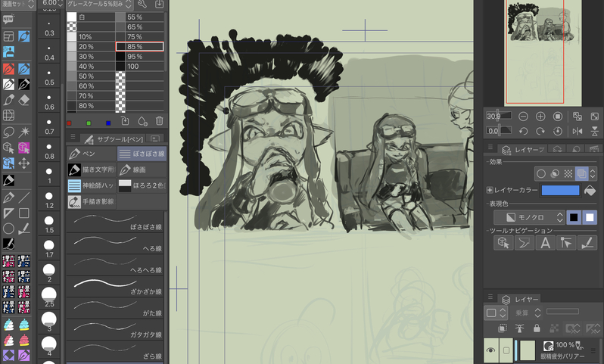Screen dimensions: 604x364
Task: Switch to the レイヤープロパティ tab
Action: point(524,149)
